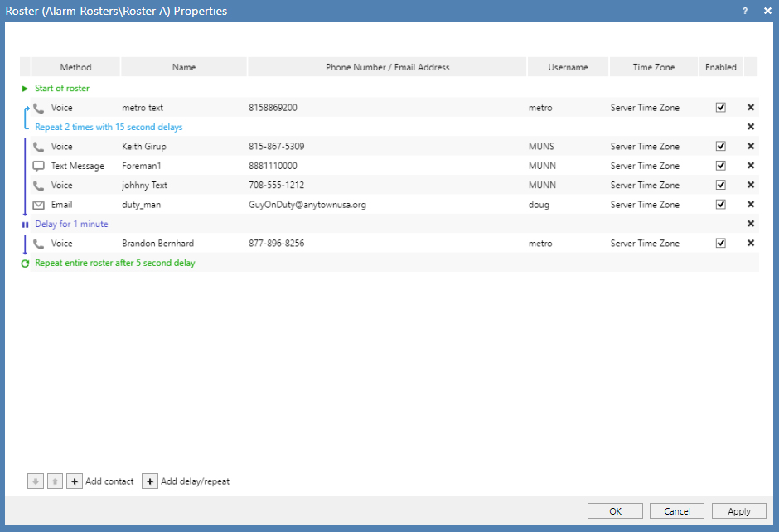Click the Email method cell
This screenshot has width=779, height=532.
(x=61, y=204)
